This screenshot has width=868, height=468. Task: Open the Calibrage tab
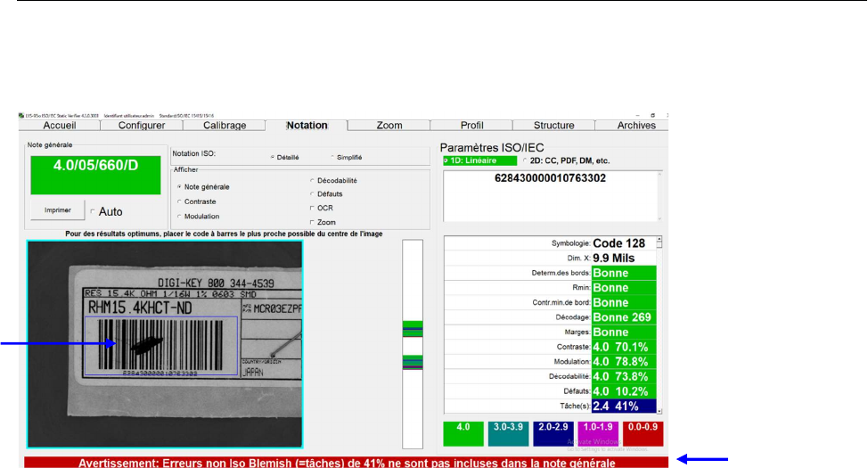[x=225, y=125]
